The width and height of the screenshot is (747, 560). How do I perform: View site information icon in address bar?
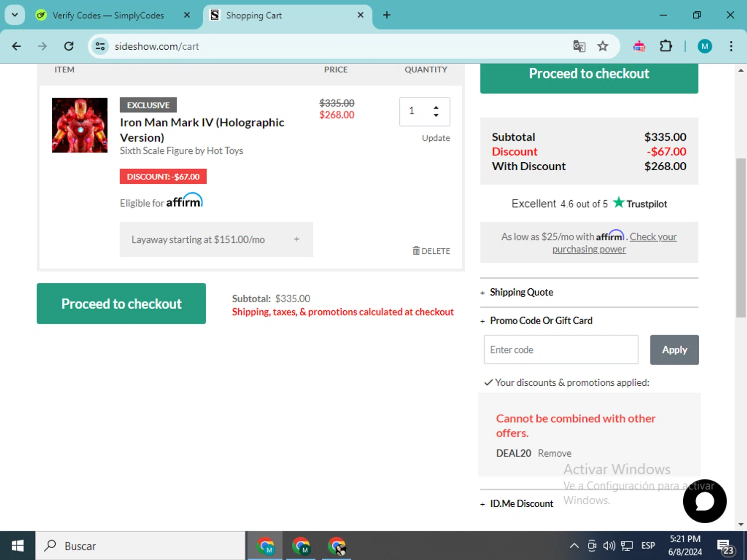click(x=100, y=46)
